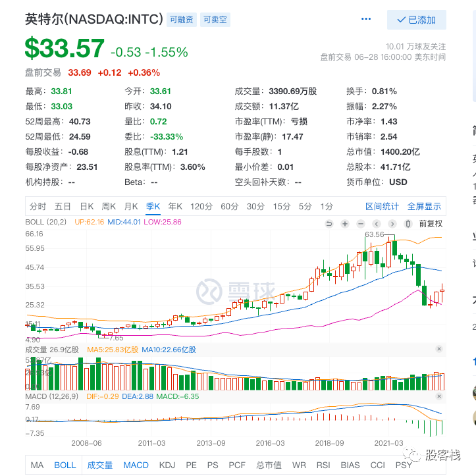
Task: Click the 10.01 万球友关注 followers text
Action: 415,47
